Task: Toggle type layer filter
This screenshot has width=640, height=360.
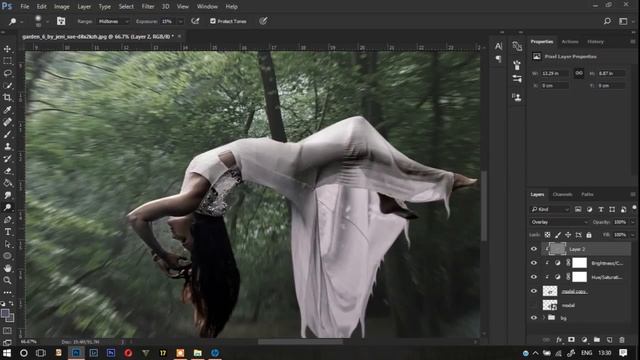Action: point(601,209)
